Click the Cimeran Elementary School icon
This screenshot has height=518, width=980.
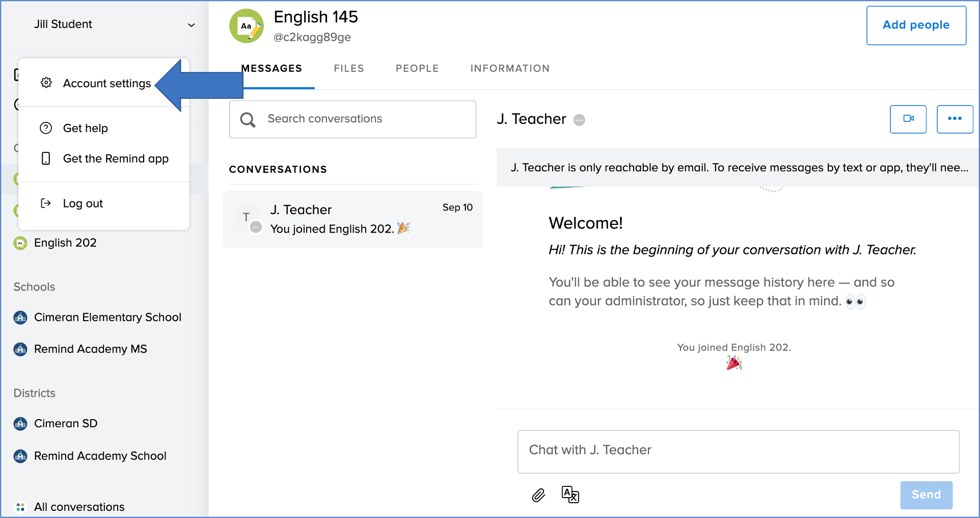(x=20, y=318)
